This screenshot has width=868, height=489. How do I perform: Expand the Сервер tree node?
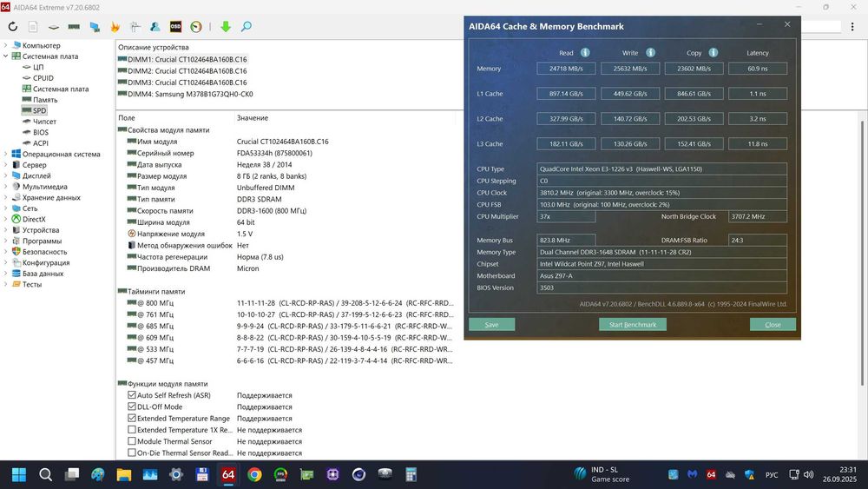tap(5, 165)
